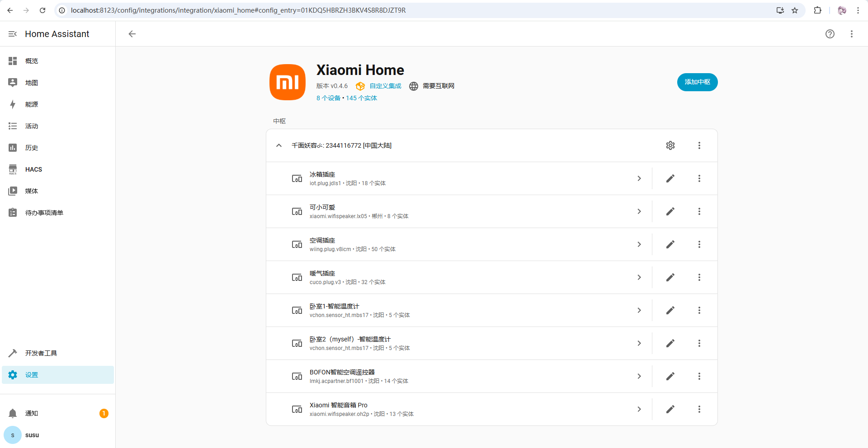Edit the Xiaomi 智能音箱 Pro device
The image size is (868, 448).
point(670,409)
